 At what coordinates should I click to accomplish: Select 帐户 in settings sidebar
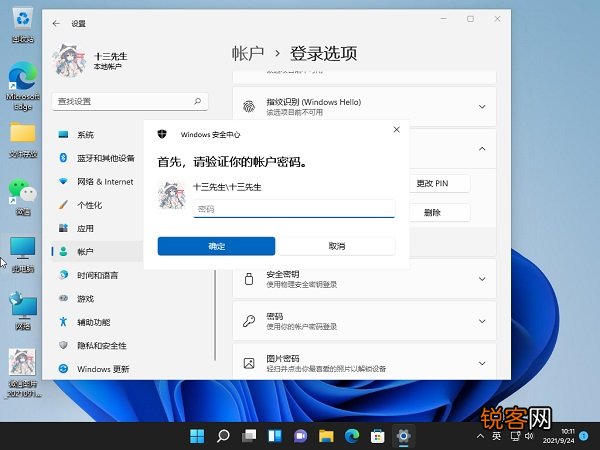(98, 252)
